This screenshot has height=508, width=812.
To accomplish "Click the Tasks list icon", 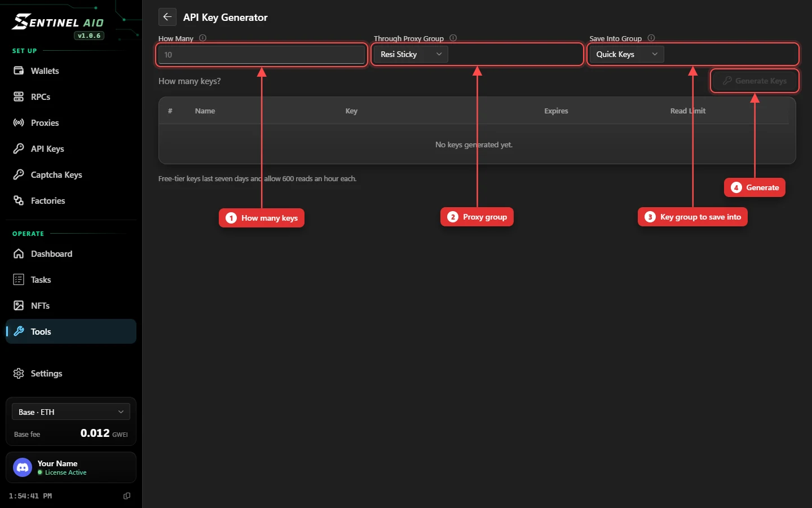I will click(x=19, y=279).
